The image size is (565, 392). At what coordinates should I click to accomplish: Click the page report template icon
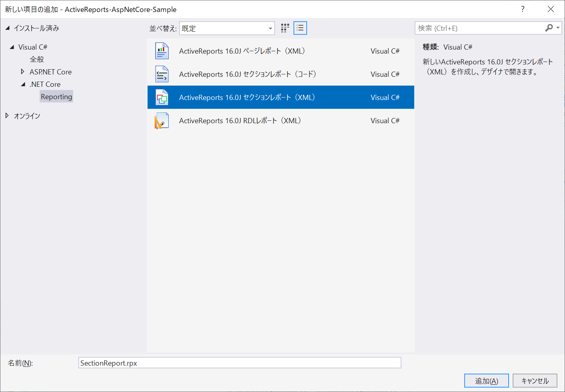[x=162, y=51]
